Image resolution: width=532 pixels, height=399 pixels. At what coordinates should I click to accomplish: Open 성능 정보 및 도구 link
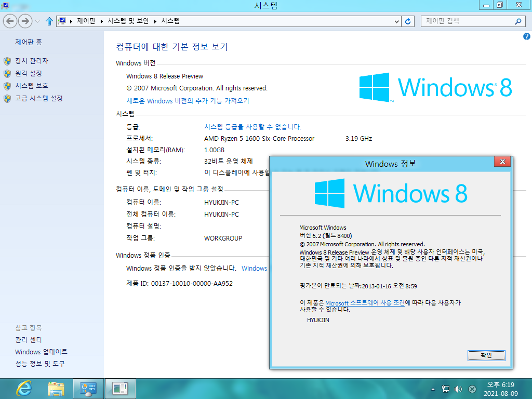coord(40,364)
